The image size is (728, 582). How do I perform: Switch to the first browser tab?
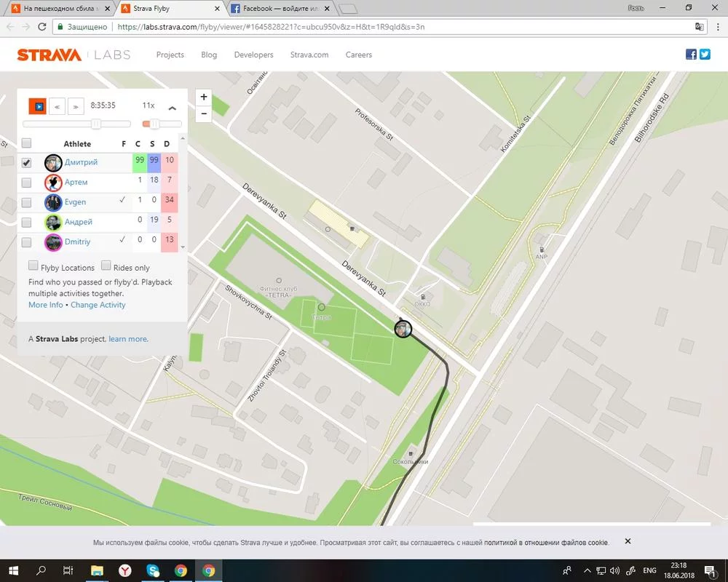[61, 8]
